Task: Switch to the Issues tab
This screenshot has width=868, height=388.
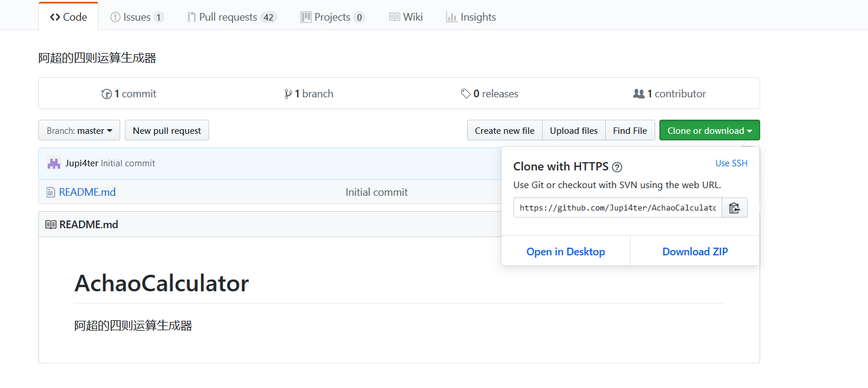Action: [137, 17]
